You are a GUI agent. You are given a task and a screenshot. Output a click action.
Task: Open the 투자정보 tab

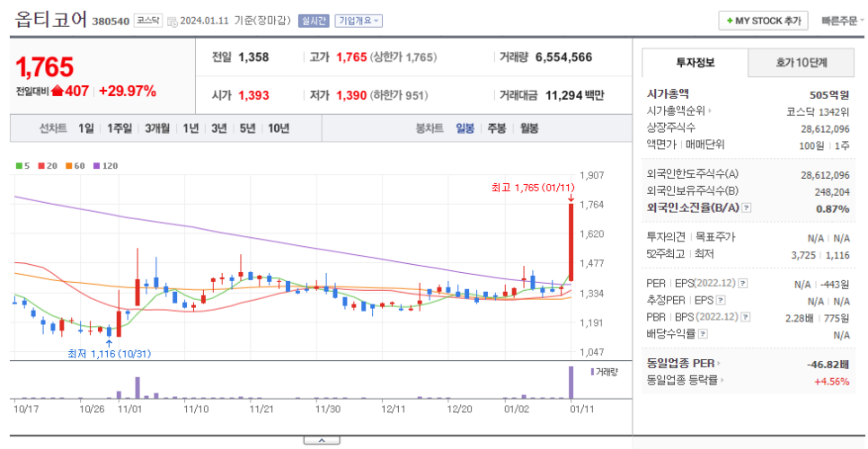pos(695,63)
